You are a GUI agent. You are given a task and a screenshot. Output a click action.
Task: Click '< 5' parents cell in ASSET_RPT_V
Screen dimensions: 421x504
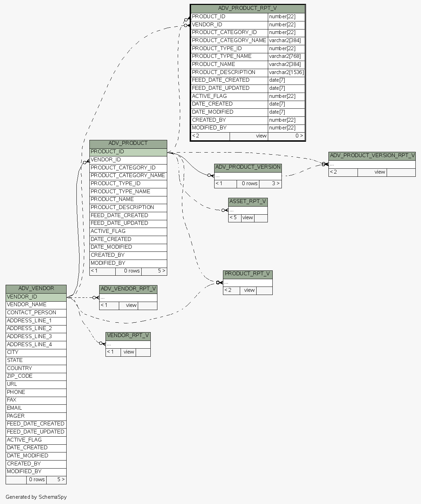[235, 218]
